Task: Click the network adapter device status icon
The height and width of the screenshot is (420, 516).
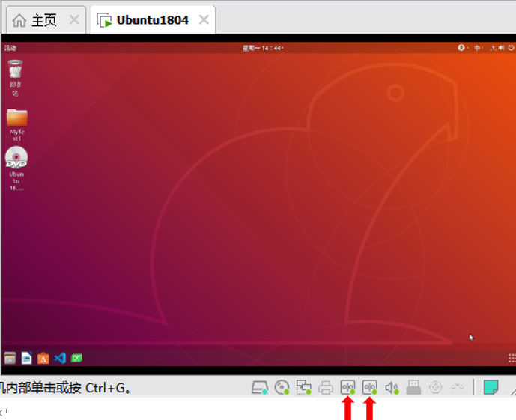Action: tap(303, 387)
